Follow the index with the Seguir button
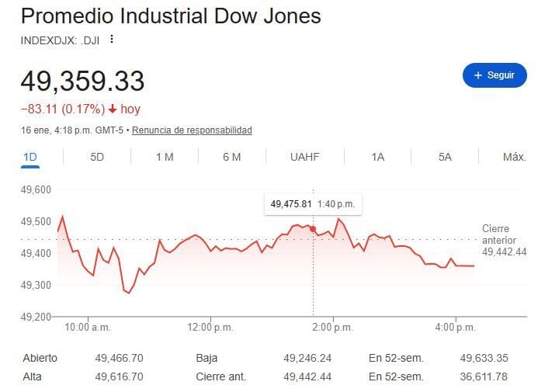 494,75
